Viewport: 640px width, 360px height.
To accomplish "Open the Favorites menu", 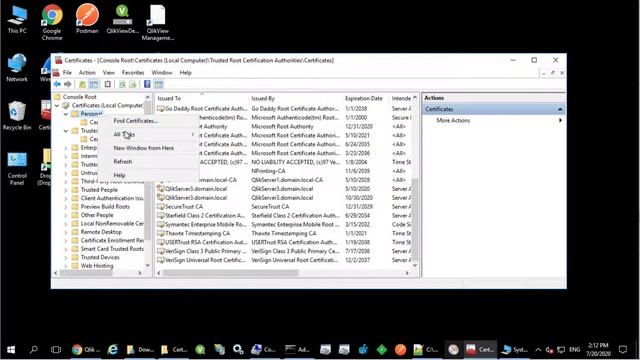I will (x=133, y=73).
